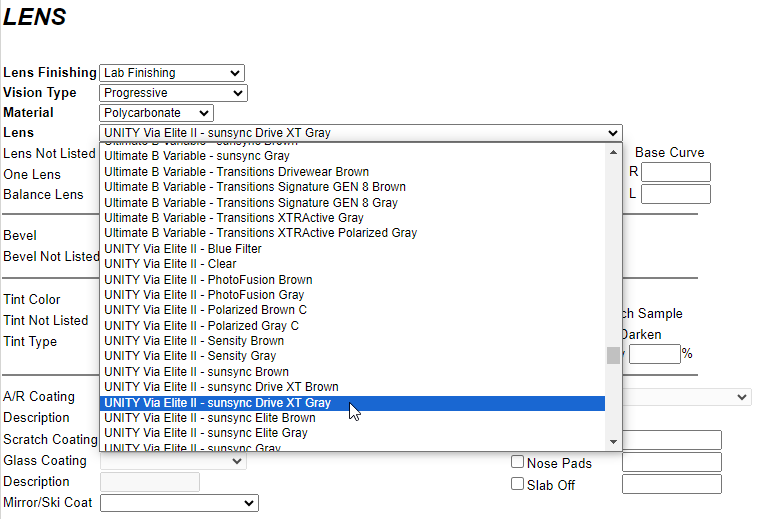Click the list's scroll down arrow

613,442
